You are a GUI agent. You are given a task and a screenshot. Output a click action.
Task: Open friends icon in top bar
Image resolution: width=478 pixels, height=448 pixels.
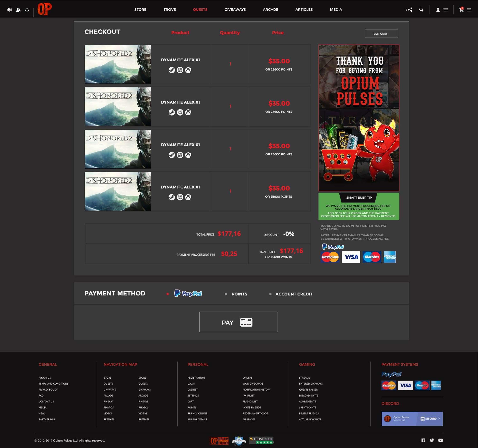point(18,10)
